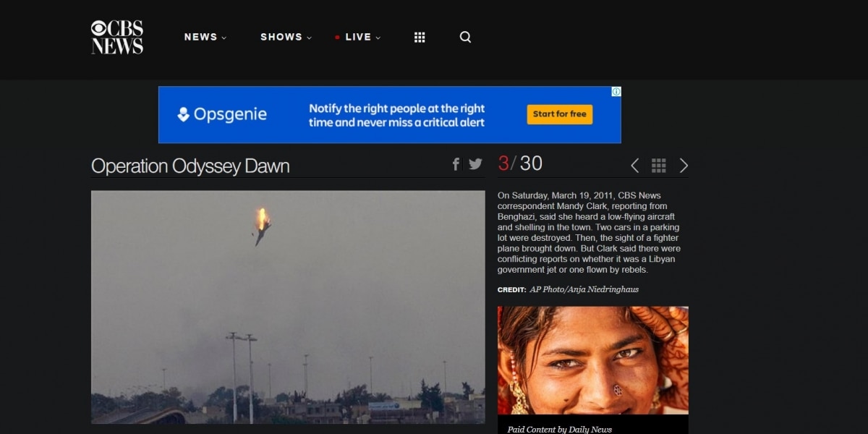Click the red live indicator dot
The width and height of the screenshot is (868, 434).
(x=337, y=38)
